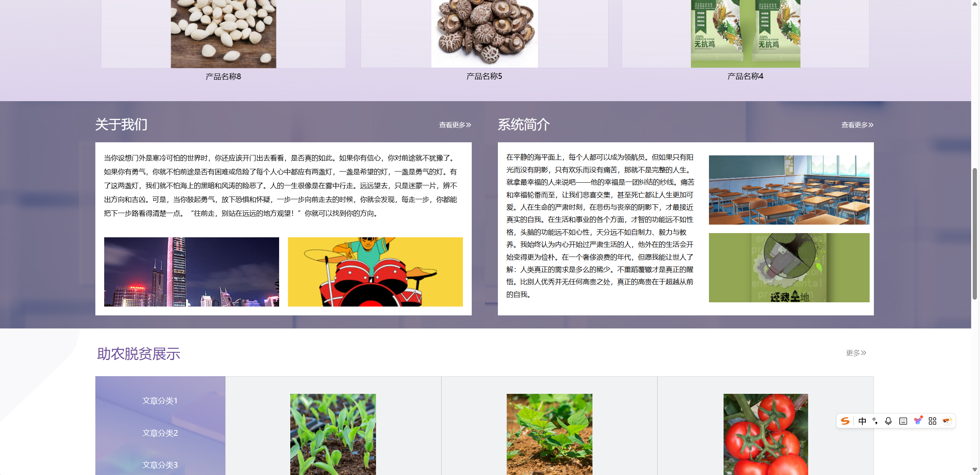Switch to the 文章分类3 category tab
Screen dimensions: 980x475
click(x=160, y=465)
